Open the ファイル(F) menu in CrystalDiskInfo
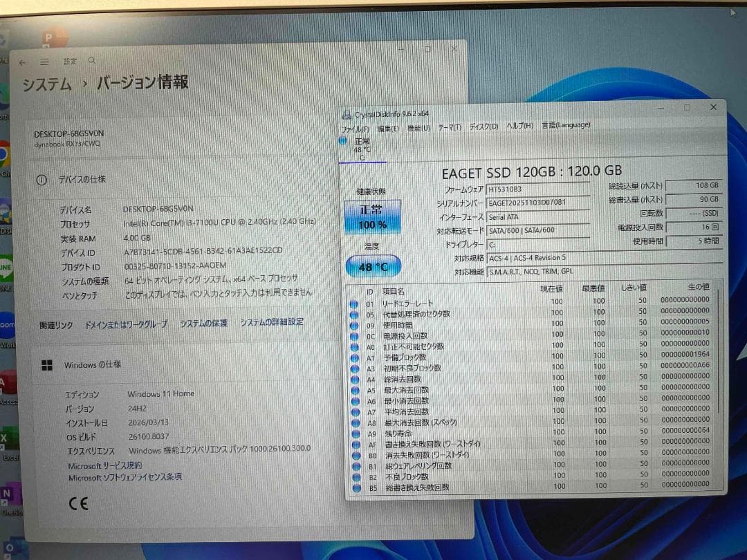Screen dimensions: 747x560 click(x=355, y=129)
